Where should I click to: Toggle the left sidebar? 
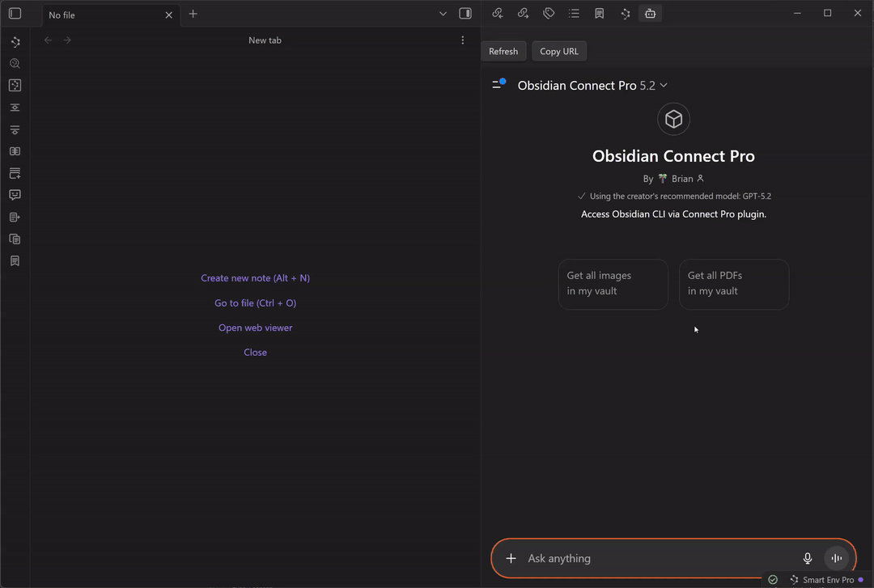[x=15, y=14]
